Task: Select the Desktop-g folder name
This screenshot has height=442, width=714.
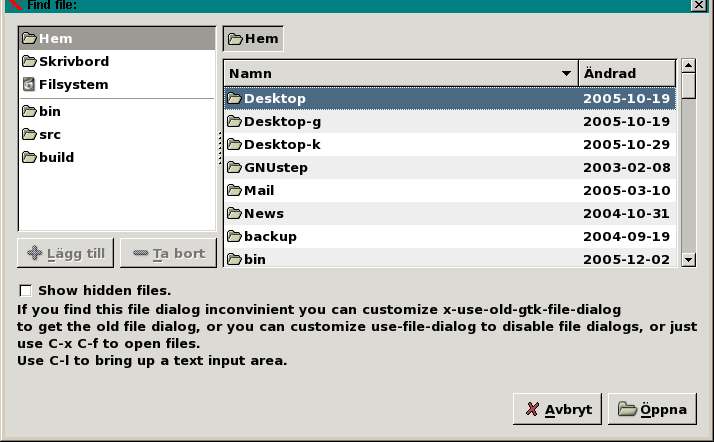Action: click(282, 122)
